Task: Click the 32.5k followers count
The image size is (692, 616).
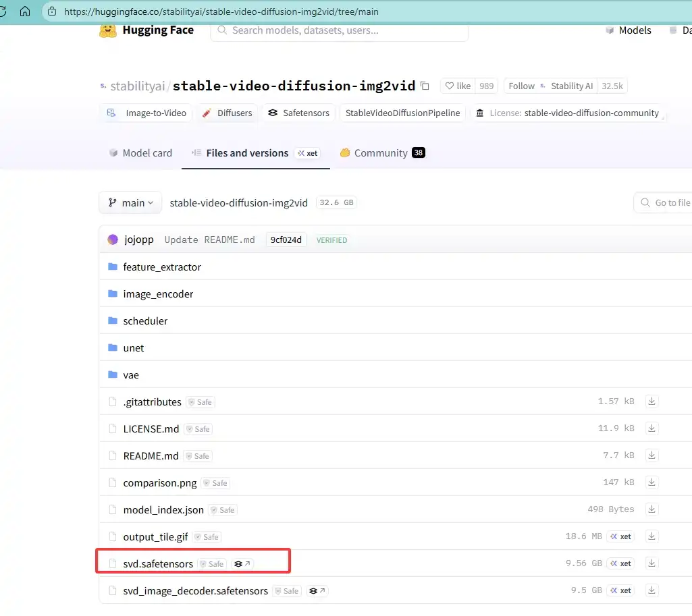Action: point(612,86)
